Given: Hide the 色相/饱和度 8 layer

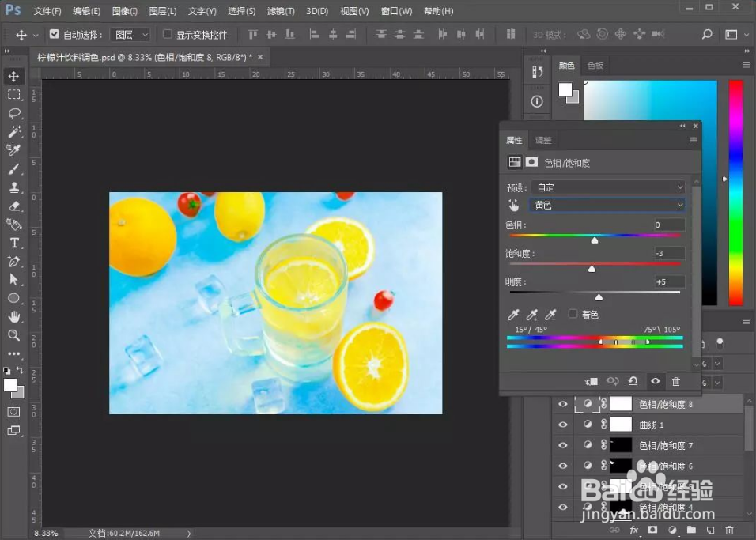Looking at the screenshot, I should click(563, 404).
